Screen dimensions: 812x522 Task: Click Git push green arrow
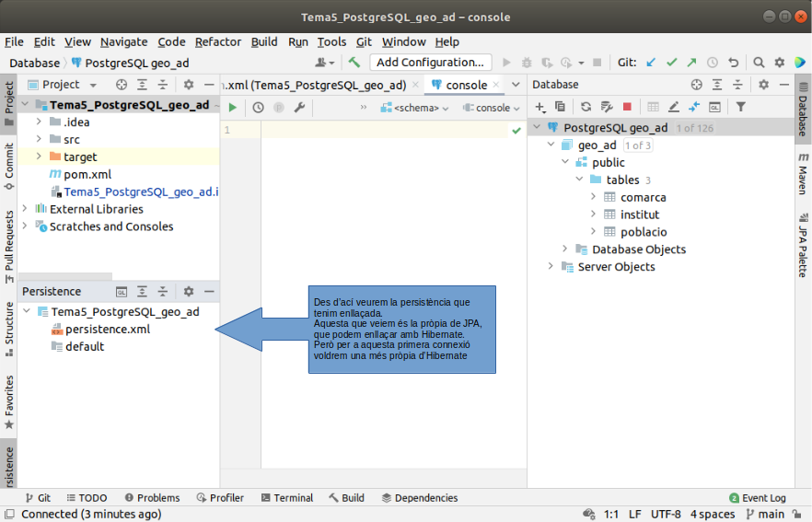click(692, 63)
